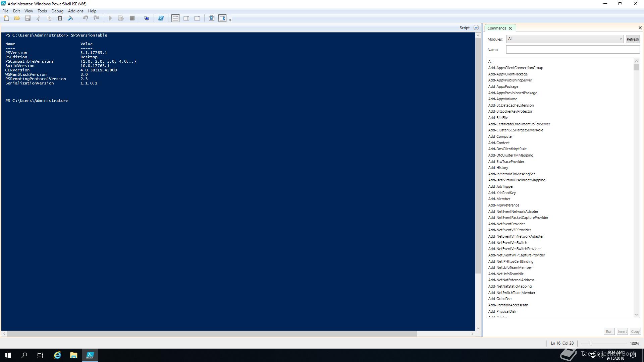The image size is (644, 362).
Task: Paste from clipboard toolbar icon
Action: pyautogui.click(x=60, y=18)
